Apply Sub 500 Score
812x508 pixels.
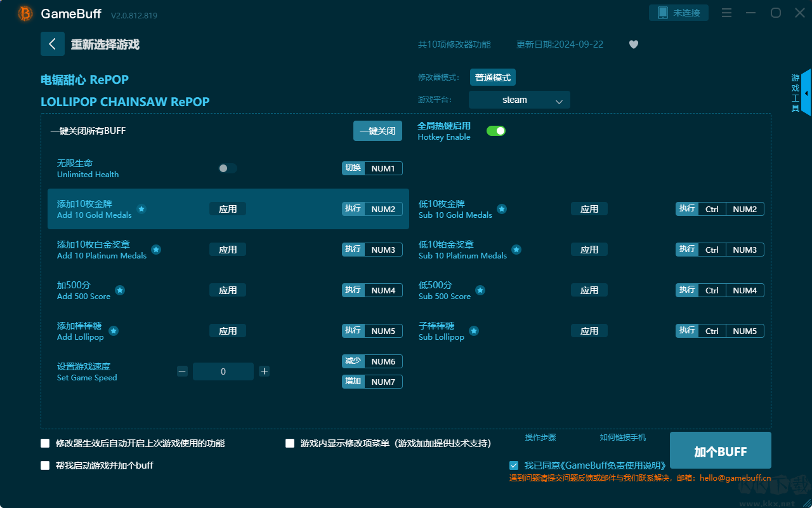click(589, 290)
